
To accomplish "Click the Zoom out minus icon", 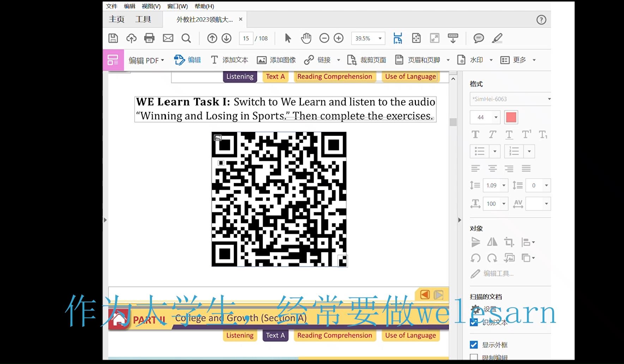I will 324,38.
